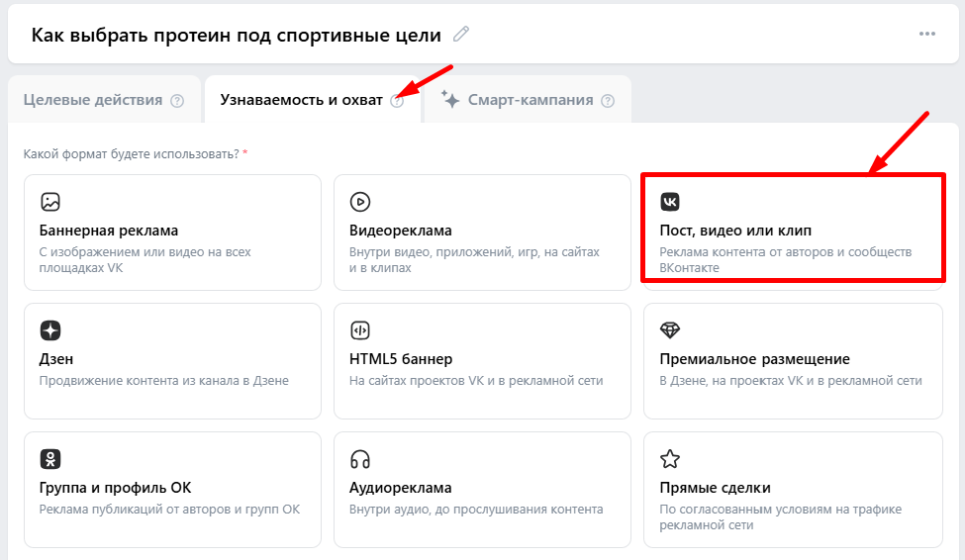This screenshot has width=965, height=560.
Task: Select the Узнаваемость и охват tab
Action: [x=301, y=100]
